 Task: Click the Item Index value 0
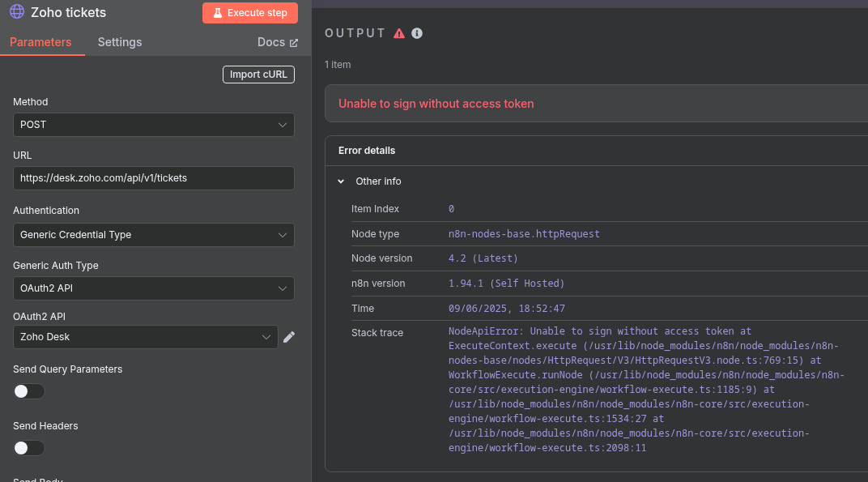[x=451, y=209]
